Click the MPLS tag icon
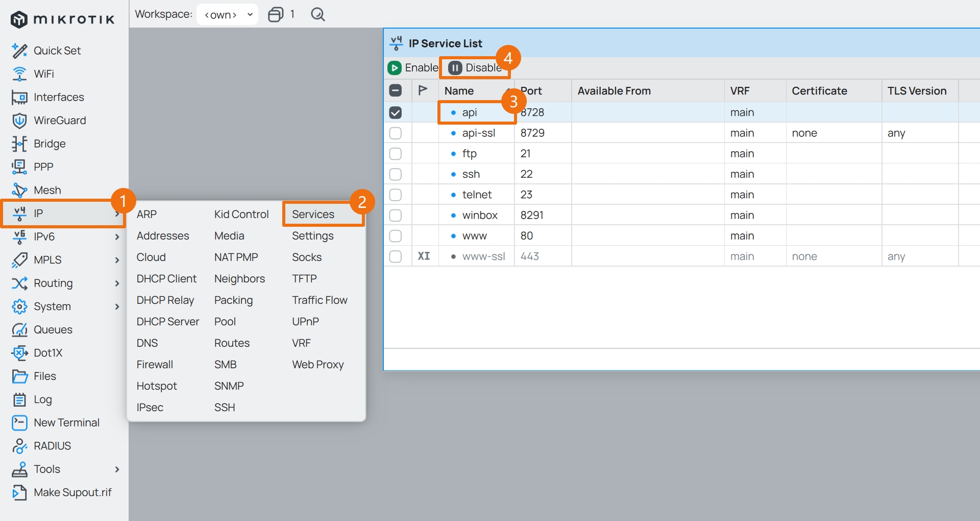Viewport: 980px width, 521px height. click(19, 260)
